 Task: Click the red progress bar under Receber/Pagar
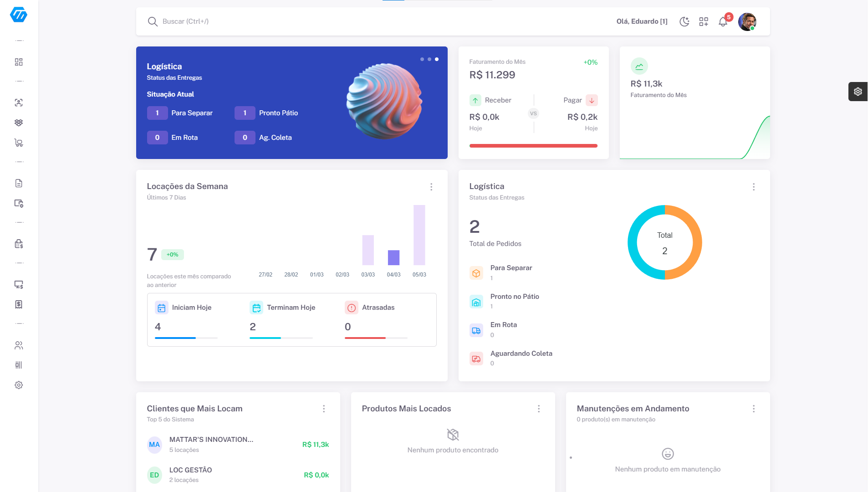[x=533, y=146]
